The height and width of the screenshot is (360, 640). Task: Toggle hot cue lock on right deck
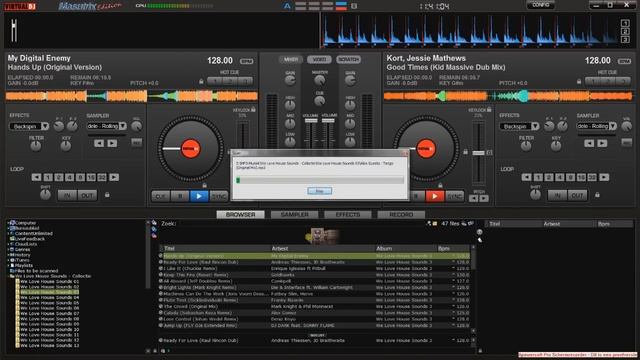point(579,82)
